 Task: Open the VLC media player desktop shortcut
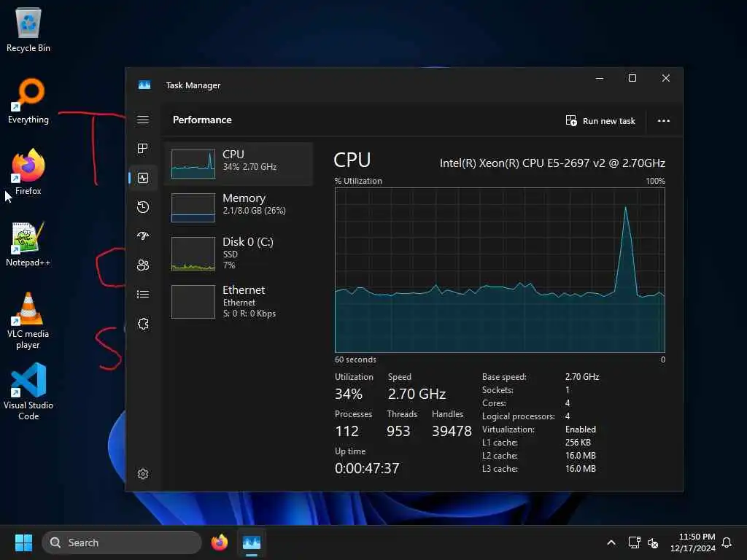(28, 321)
